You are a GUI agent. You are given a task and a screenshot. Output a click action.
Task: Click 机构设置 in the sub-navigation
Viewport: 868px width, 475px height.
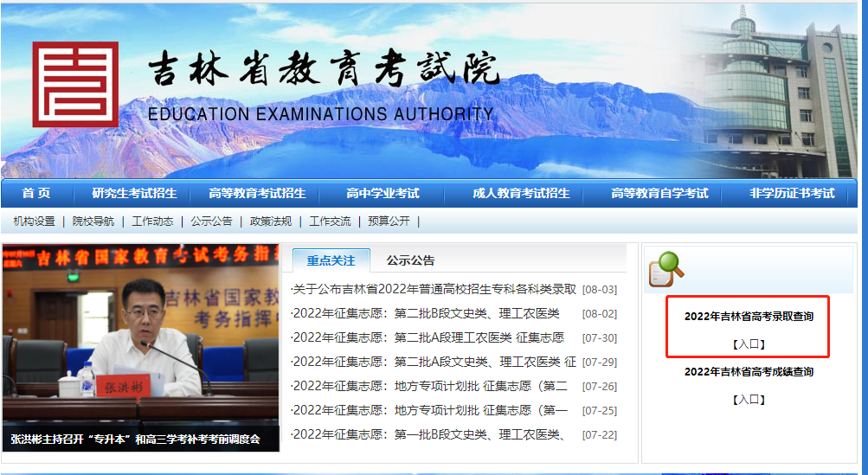pos(35,221)
